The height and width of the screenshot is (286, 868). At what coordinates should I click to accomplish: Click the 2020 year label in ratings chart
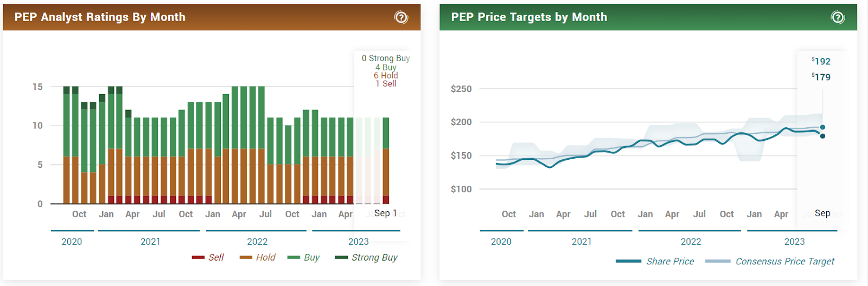[x=72, y=242]
